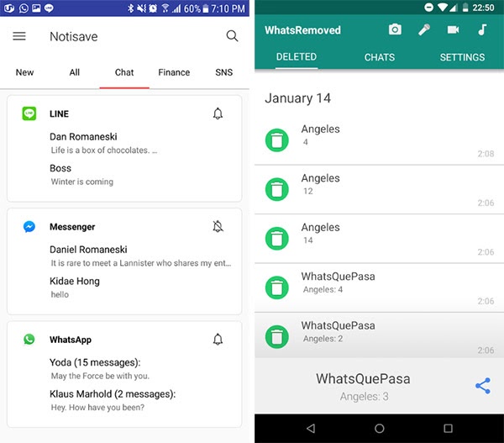Viewport: 504px width, 443px height.
Task: Tap the alarm clock status bar icon
Action: pyautogui.click(x=154, y=8)
